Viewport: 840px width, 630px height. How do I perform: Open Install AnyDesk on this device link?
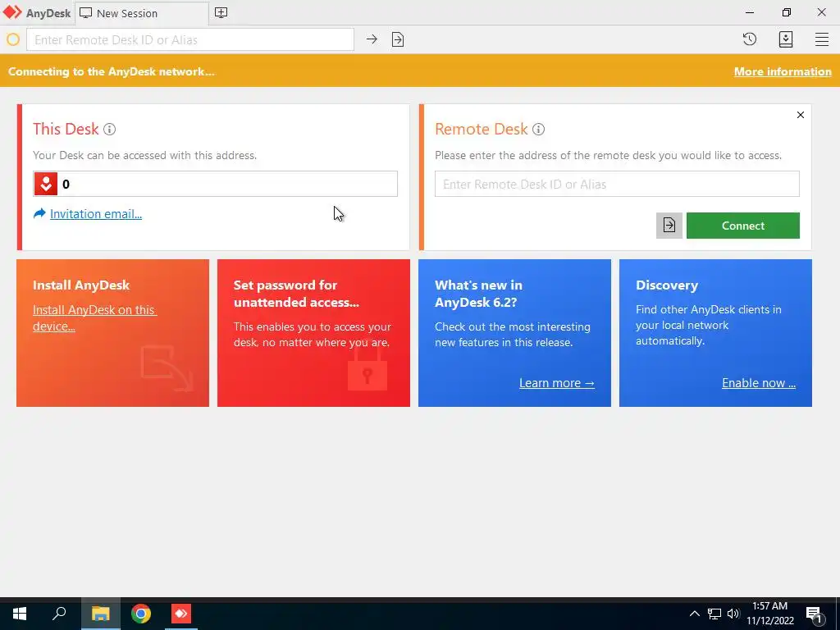94,318
